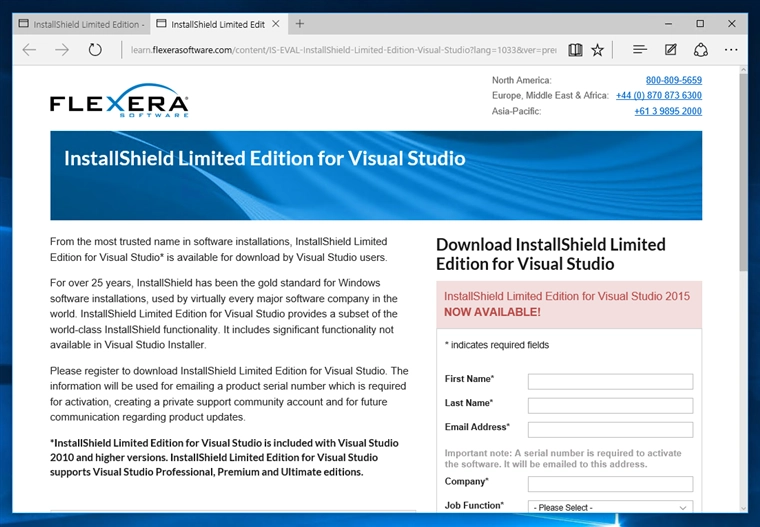The image size is (760, 527).
Task: Open the Share icon in toolbar
Action: coord(701,49)
